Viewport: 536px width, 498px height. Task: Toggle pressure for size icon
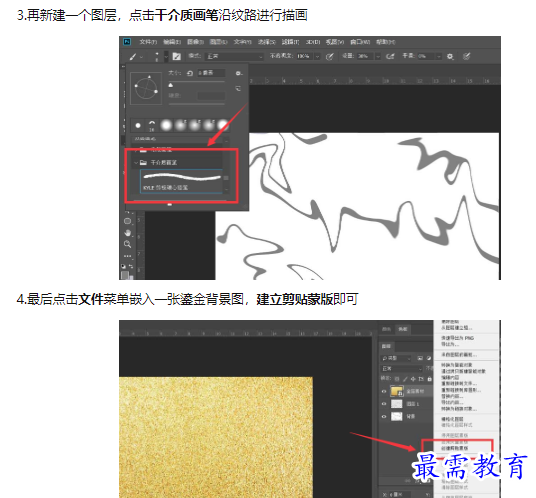(467, 56)
